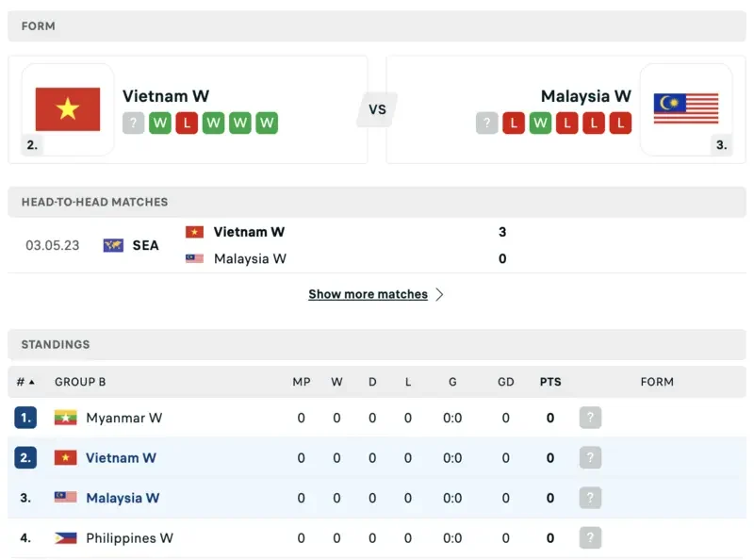Open the STANDINGS section header

[57, 345]
